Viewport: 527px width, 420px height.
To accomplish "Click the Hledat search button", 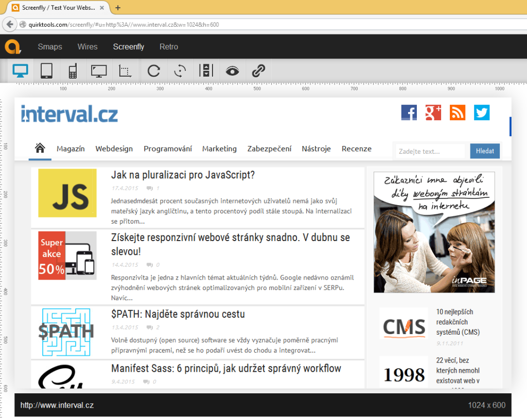I will tap(485, 151).
